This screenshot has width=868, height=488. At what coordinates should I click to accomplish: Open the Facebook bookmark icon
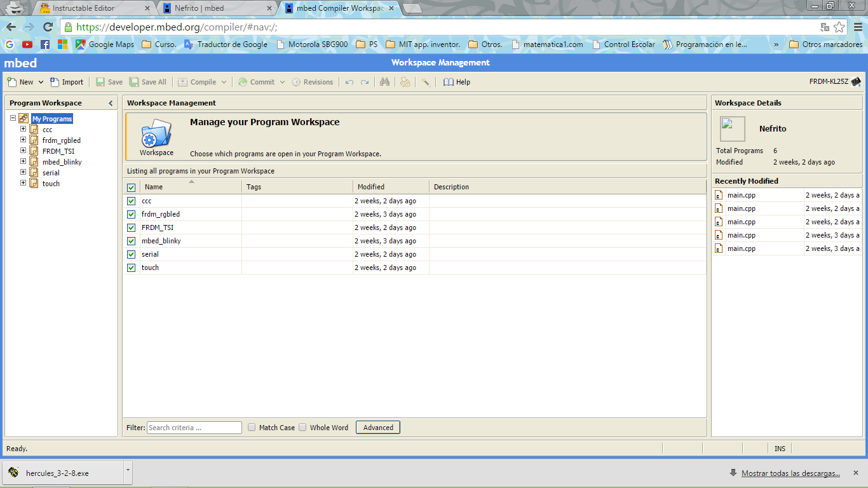pyautogui.click(x=44, y=44)
